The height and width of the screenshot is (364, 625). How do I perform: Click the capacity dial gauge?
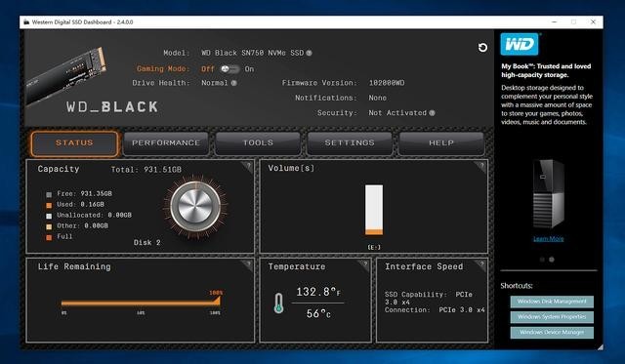(x=195, y=206)
